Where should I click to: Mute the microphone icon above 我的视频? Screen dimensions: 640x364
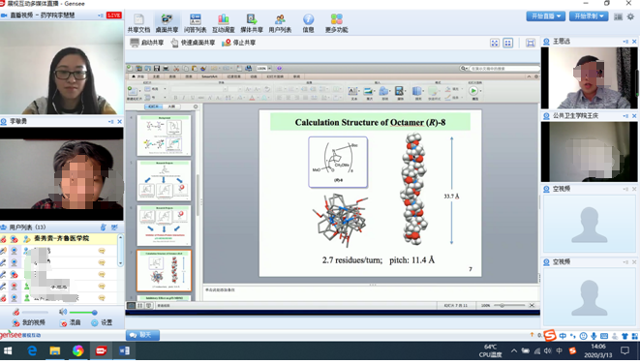(15, 312)
